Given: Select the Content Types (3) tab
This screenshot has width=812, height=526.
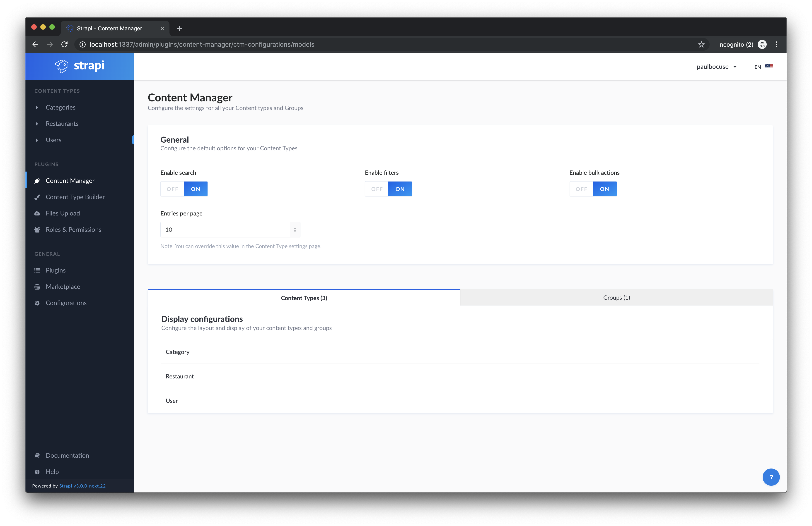Looking at the screenshot, I should [304, 298].
